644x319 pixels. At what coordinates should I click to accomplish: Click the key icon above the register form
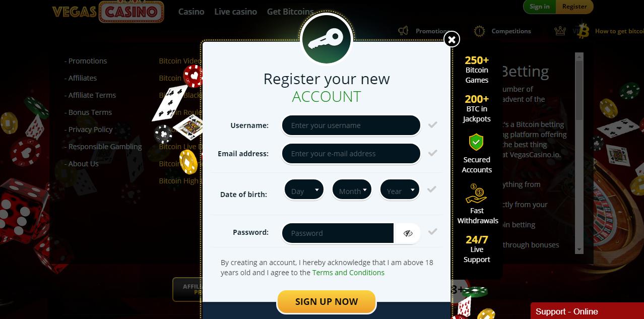point(326,39)
